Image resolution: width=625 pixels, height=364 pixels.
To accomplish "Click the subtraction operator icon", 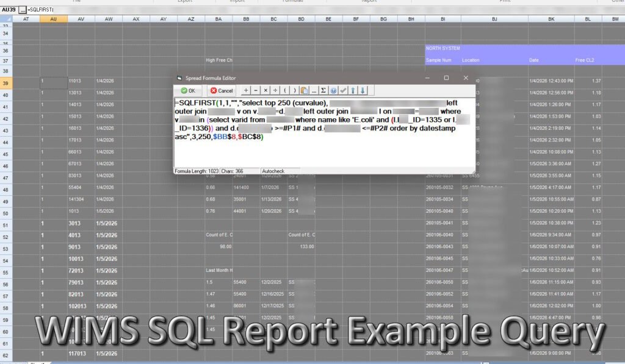I will pyautogui.click(x=256, y=91).
